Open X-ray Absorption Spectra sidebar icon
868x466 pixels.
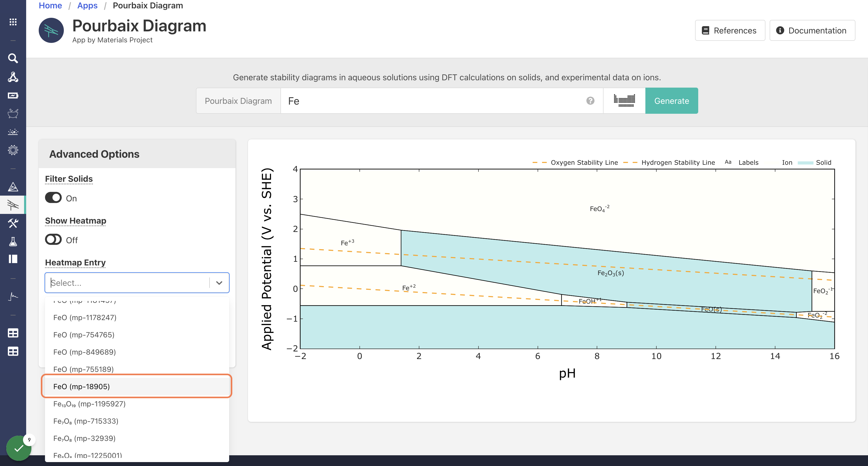[13, 297]
